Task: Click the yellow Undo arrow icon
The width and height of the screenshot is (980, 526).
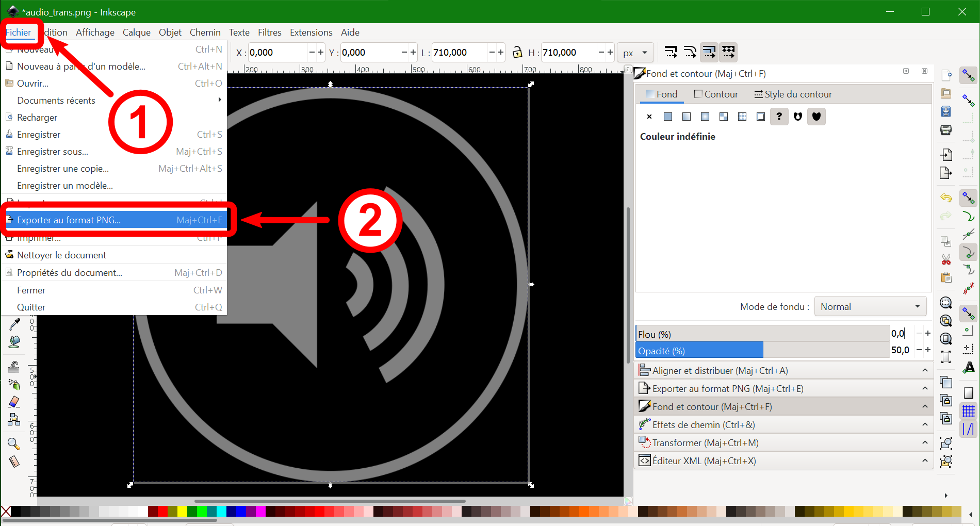Action: [946, 198]
